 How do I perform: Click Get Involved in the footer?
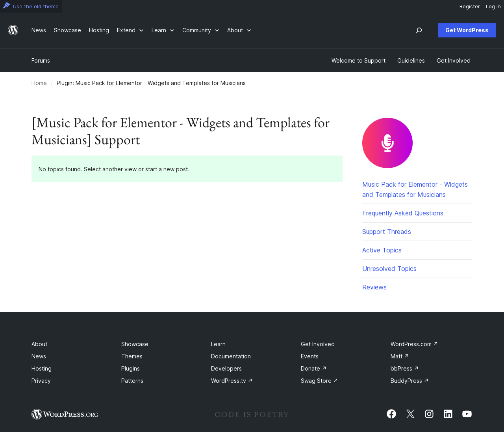317,344
